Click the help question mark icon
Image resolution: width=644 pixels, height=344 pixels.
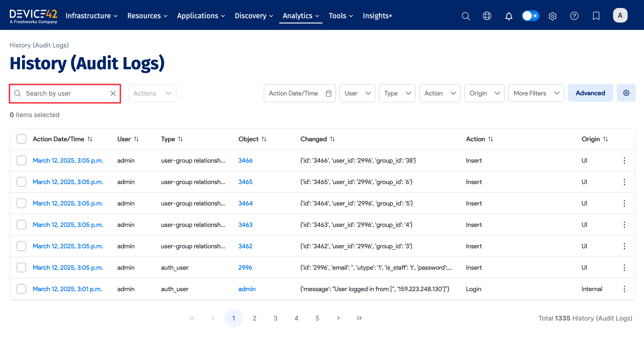[574, 16]
